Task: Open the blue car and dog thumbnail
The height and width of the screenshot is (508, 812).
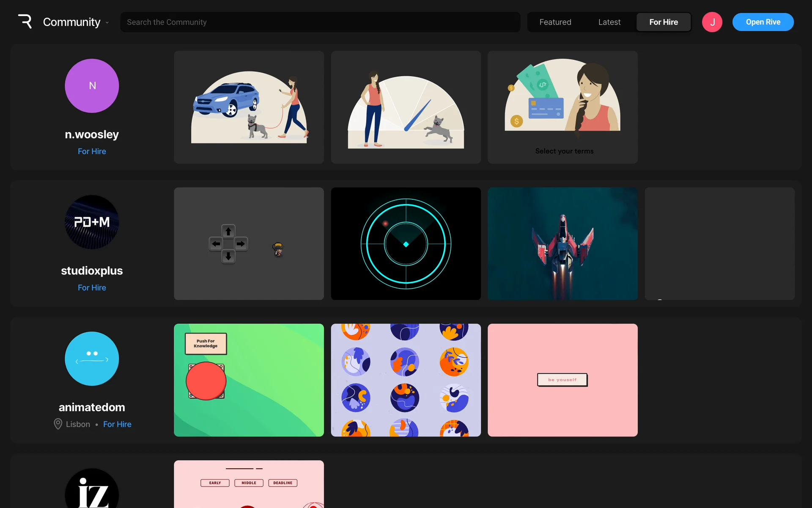Action: pos(249,107)
